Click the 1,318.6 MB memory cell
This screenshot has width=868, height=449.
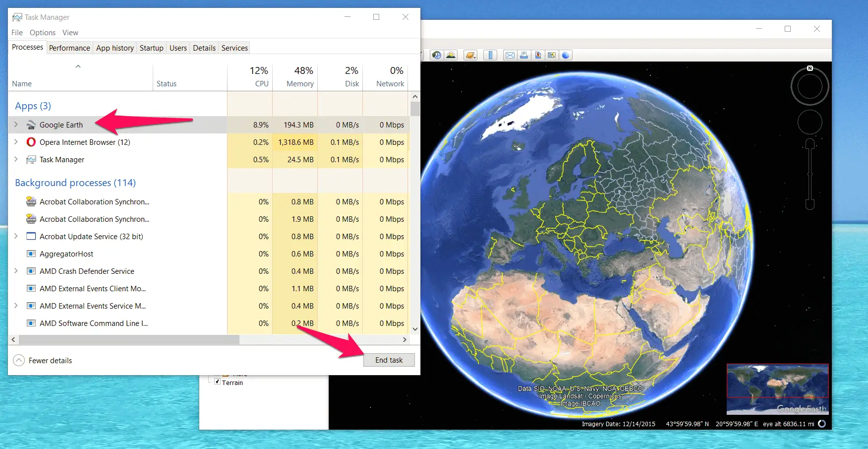[295, 142]
